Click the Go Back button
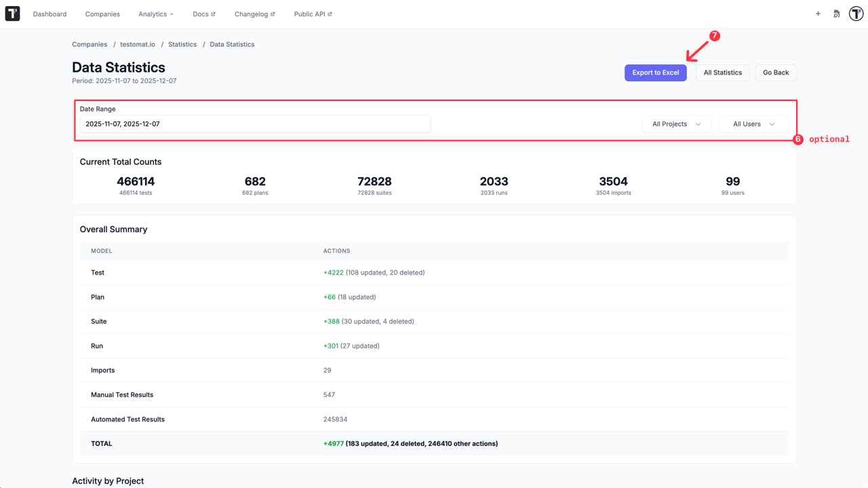868x488 pixels. pyautogui.click(x=775, y=73)
